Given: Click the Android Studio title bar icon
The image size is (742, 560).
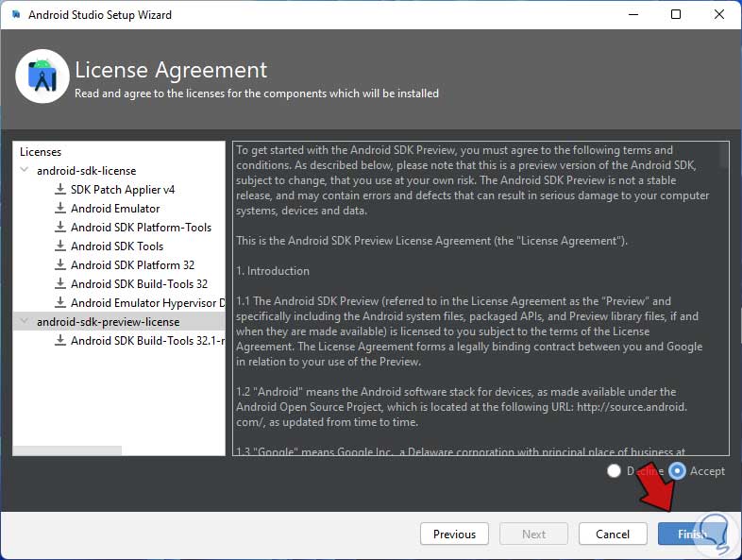Looking at the screenshot, I should tap(16, 15).
